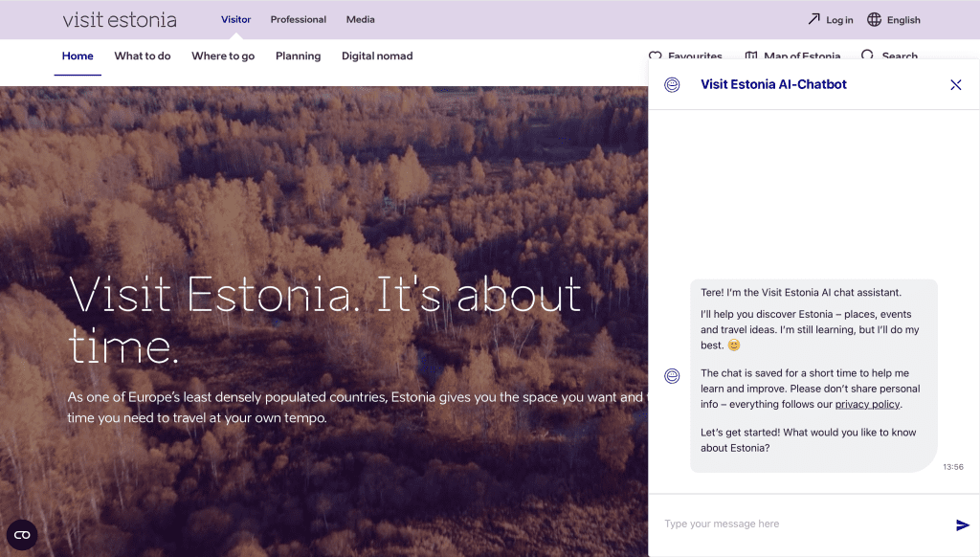Viewport: 980px width, 557px height.
Task: Close the Visit Estonia AI-Chatbot panel
Action: [x=955, y=85]
